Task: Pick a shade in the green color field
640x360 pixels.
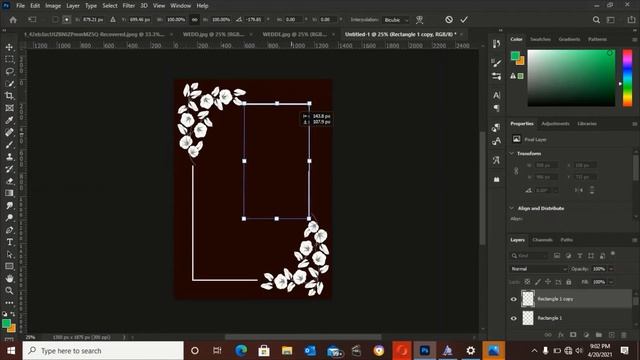Action: pos(571,78)
